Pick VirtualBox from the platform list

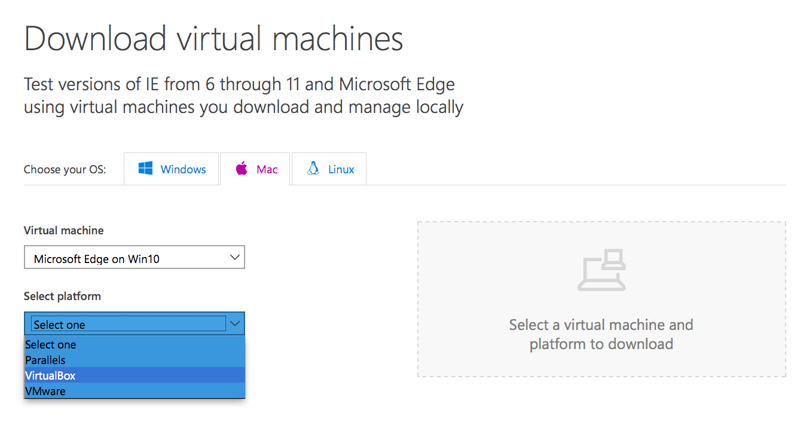point(50,375)
